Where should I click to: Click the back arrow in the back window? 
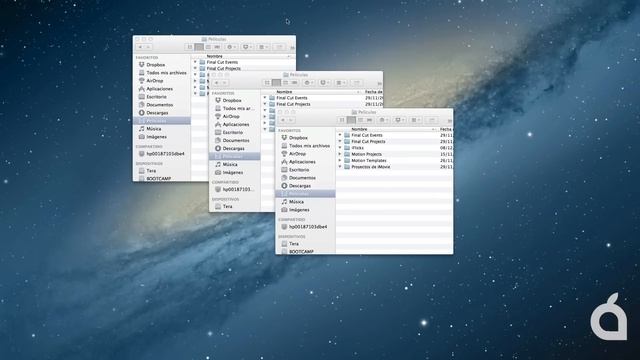140,47
